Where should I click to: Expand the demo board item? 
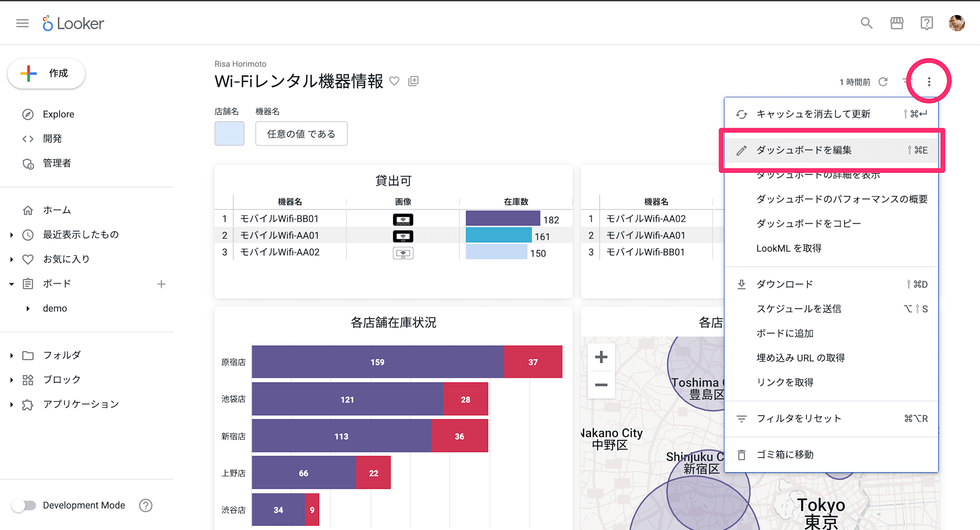pyautogui.click(x=28, y=308)
